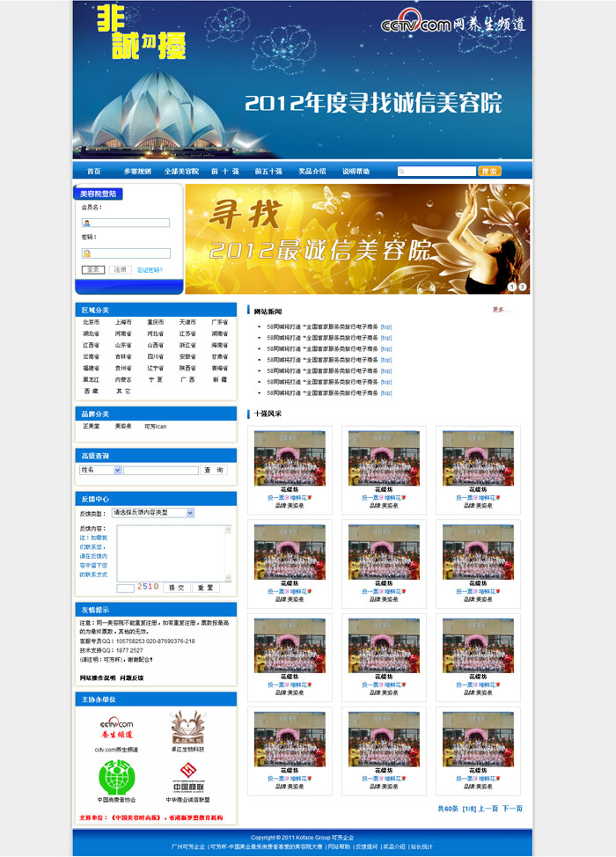Expand the 反馈类型 feedback type dropdown
616x857 pixels.
(190, 512)
